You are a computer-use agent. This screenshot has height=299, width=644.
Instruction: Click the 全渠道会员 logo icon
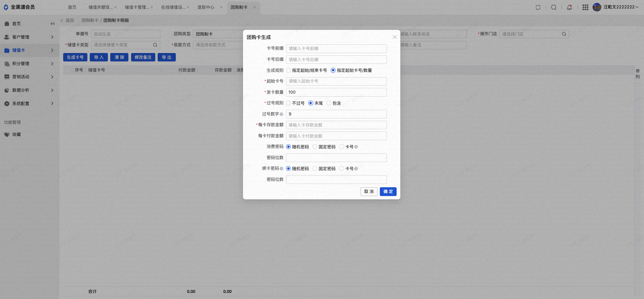click(6, 7)
